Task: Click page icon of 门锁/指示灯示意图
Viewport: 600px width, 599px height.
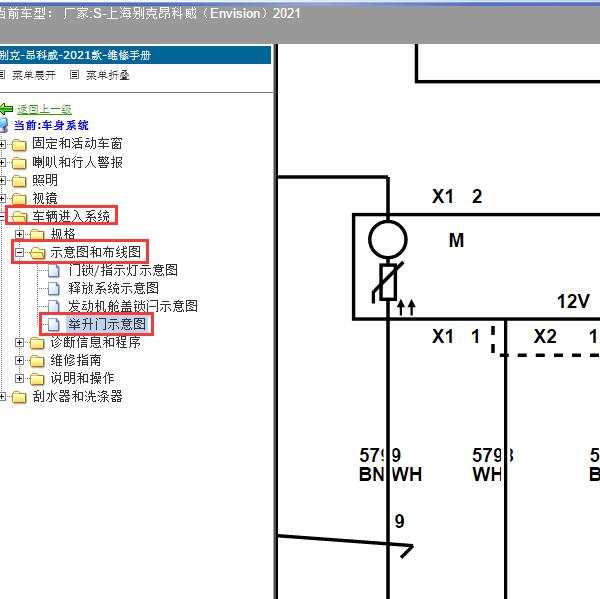Action: click(54, 270)
